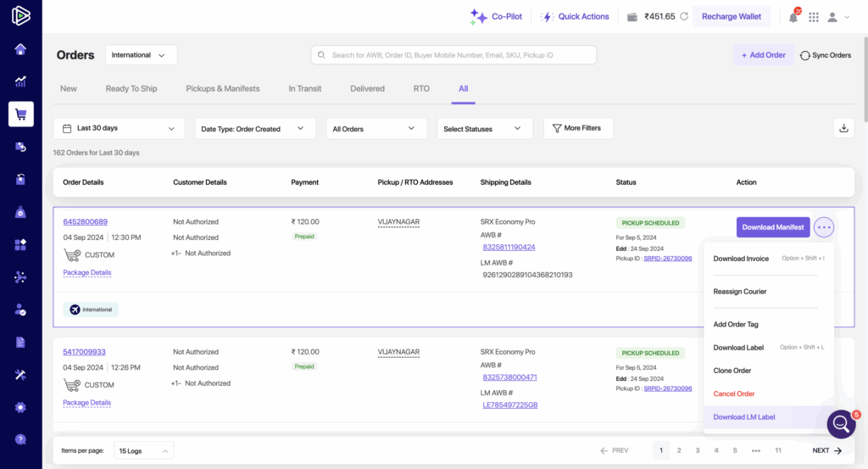Click the three-dot more actions button
The height and width of the screenshot is (469, 868).
(x=824, y=227)
